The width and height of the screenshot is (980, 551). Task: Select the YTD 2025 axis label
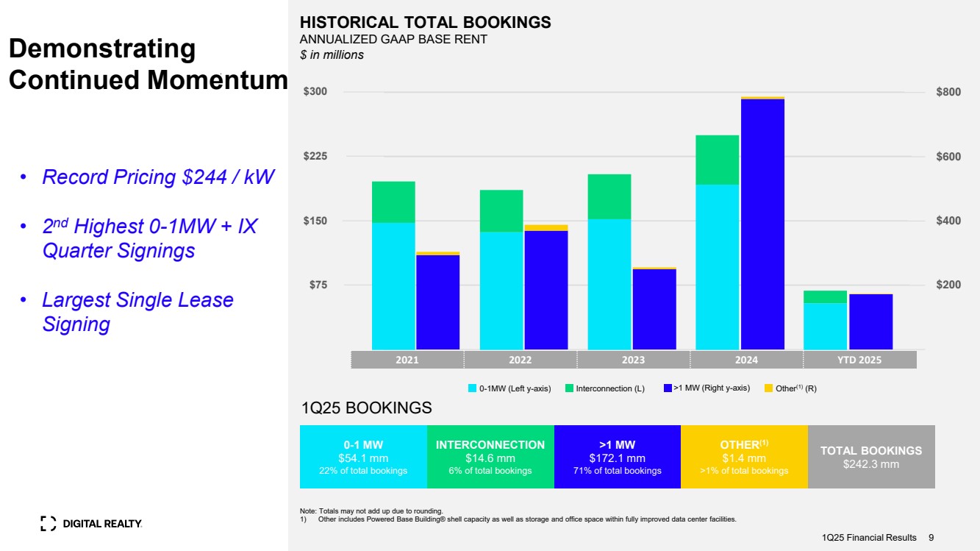pyautogui.click(x=859, y=360)
